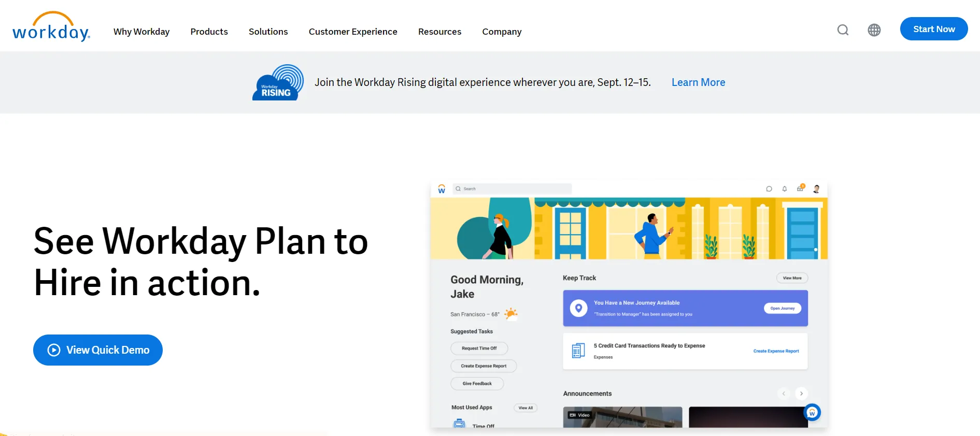The width and height of the screenshot is (980, 436).
Task: Open the Resources menu
Action: (440, 32)
